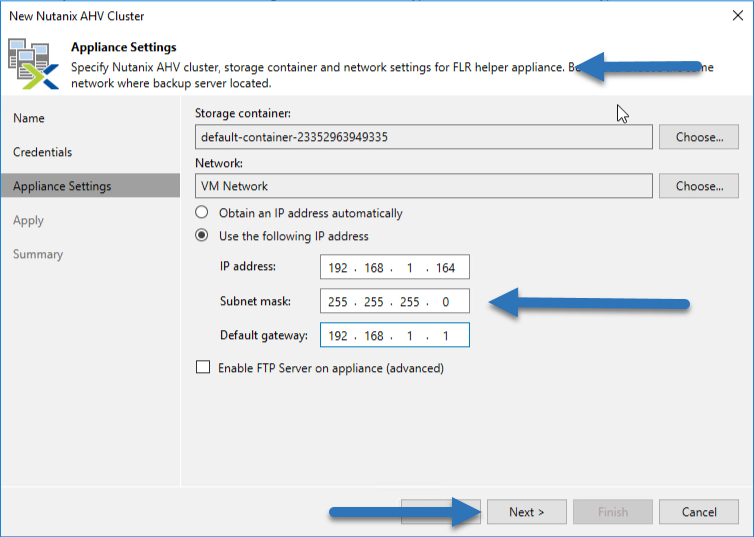The height and width of the screenshot is (537, 754).
Task: Select Use the following IP address
Action: [202, 236]
